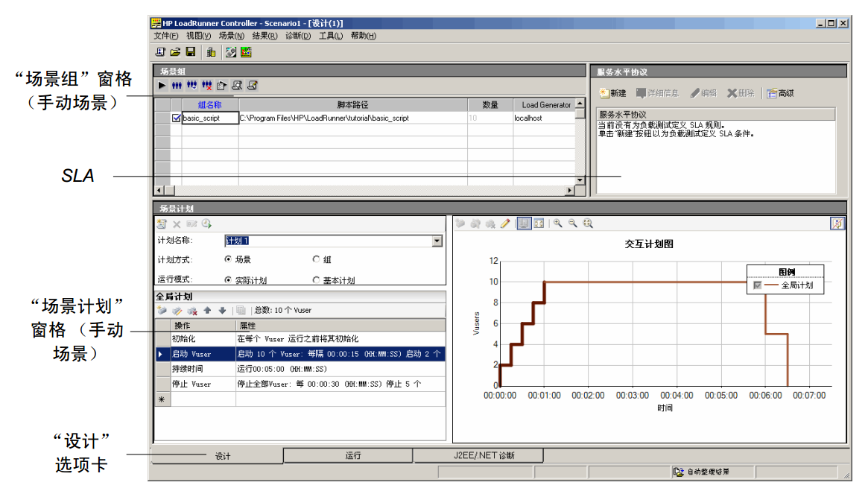Click the Remove Group icon with red X
The width and height of the screenshot is (868, 491).
coord(206,85)
